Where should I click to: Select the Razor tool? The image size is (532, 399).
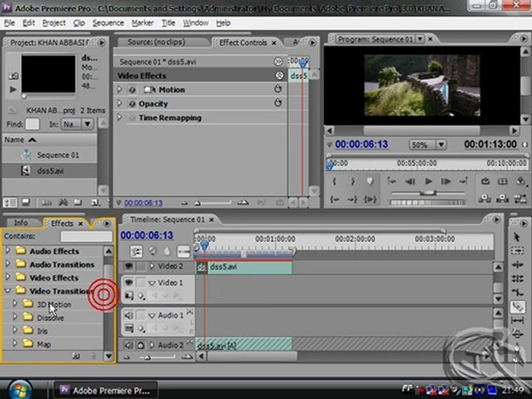pyautogui.click(x=516, y=306)
